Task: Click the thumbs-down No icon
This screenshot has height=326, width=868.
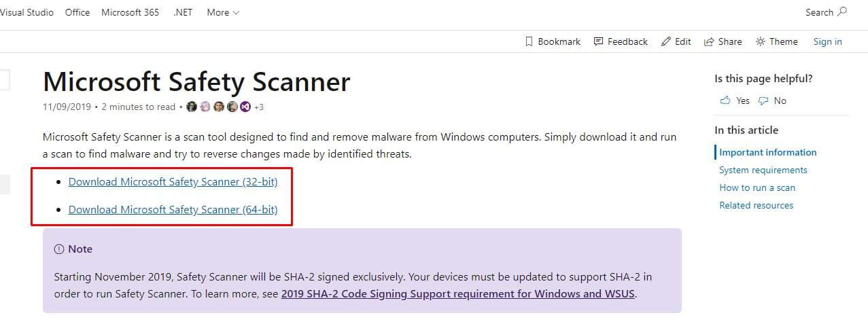Action: [763, 101]
